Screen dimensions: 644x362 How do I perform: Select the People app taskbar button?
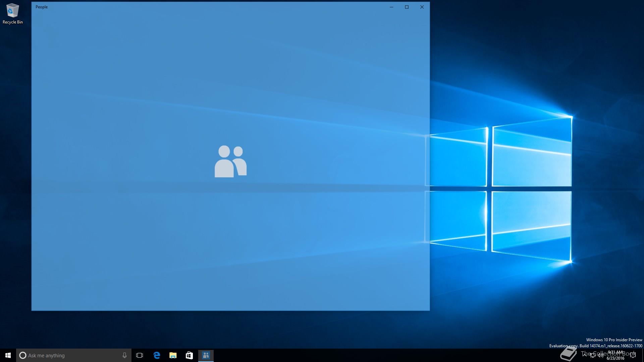point(206,355)
